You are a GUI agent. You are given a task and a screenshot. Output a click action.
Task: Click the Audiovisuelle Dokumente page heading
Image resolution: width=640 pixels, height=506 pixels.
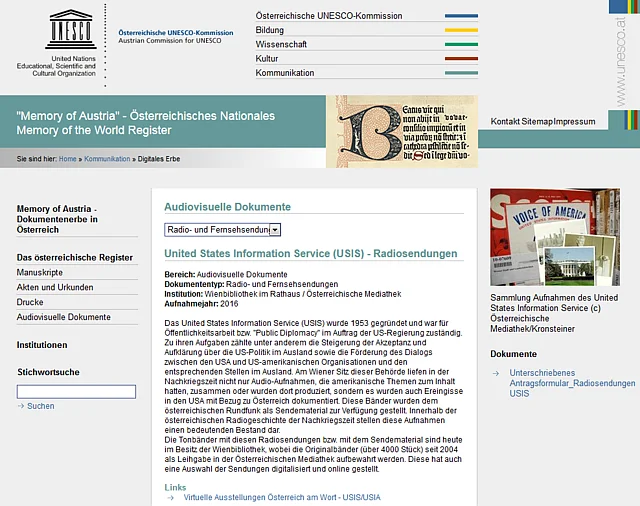227,207
